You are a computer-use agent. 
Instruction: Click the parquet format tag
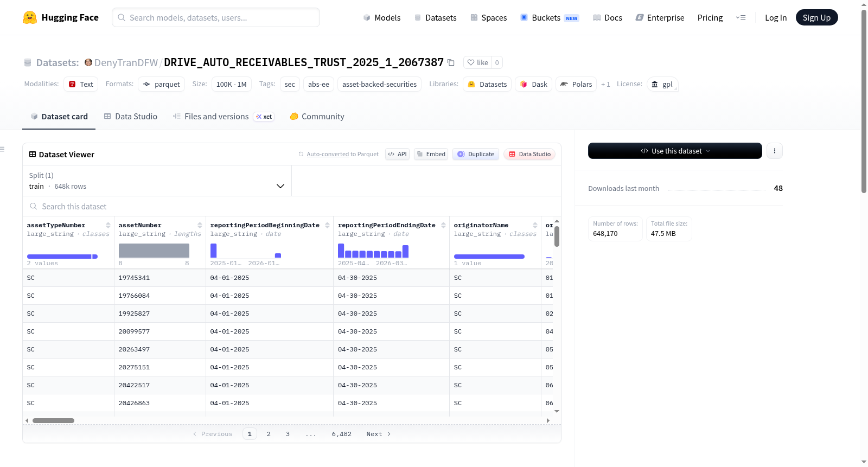(161, 84)
